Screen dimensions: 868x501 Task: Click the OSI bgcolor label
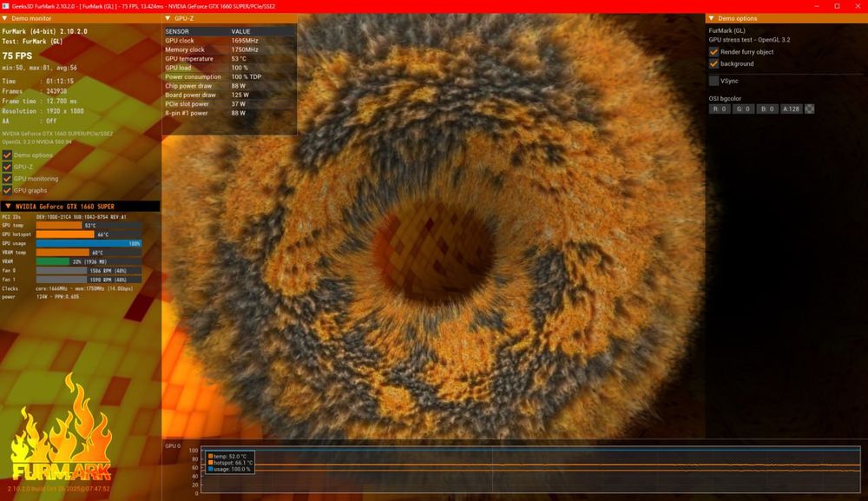(725, 98)
